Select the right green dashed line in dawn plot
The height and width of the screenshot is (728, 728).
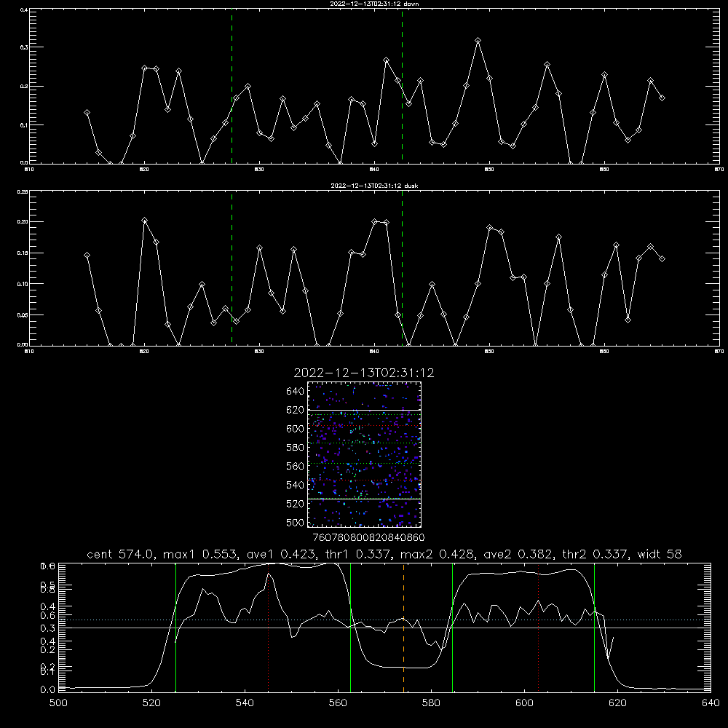(x=402, y=86)
